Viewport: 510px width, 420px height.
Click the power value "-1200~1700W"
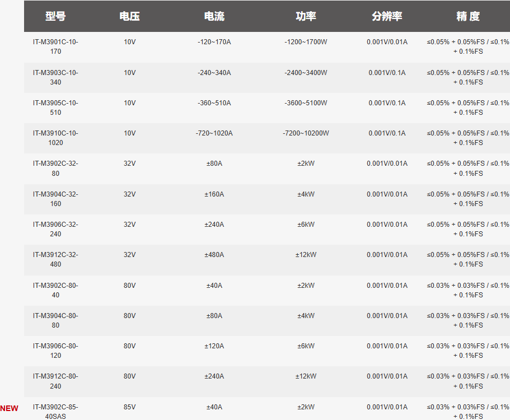306,42
